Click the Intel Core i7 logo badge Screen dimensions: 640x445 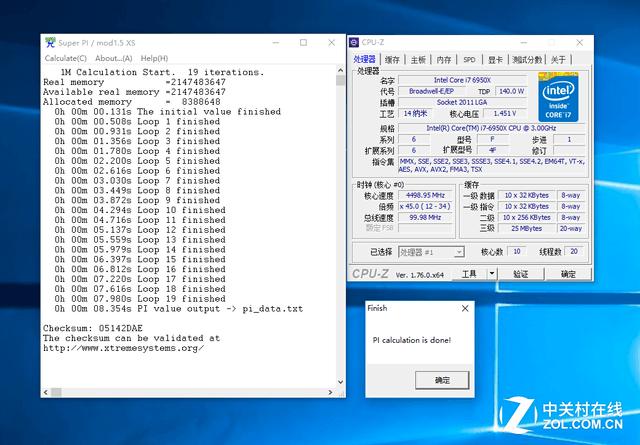[x=558, y=97]
